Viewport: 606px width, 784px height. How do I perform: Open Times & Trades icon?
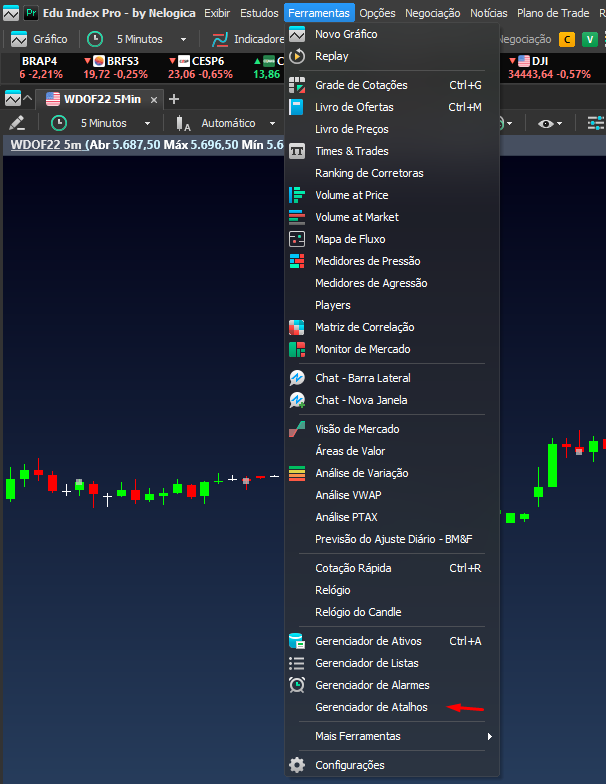pos(297,151)
